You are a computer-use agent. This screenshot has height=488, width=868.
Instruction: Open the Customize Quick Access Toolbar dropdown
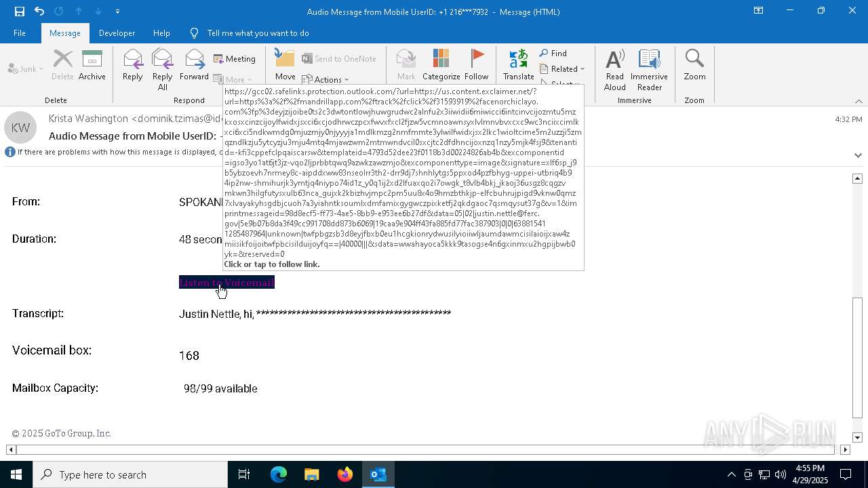tap(118, 12)
